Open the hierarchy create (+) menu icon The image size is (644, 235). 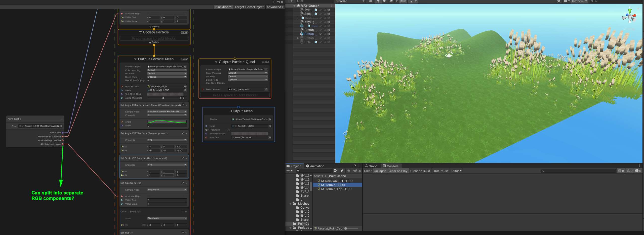[288, 2]
